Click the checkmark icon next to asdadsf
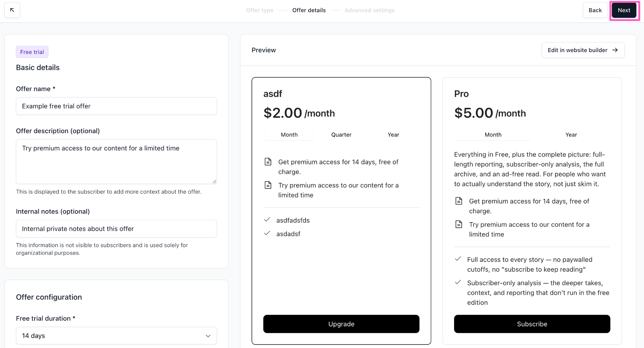Screen dimensions: 644x348 click(267, 233)
